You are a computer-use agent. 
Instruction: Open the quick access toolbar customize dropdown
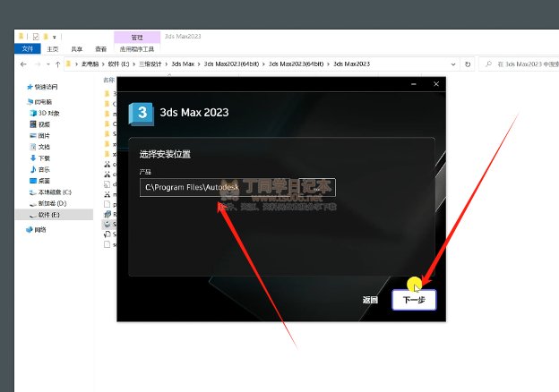click(x=55, y=37)
